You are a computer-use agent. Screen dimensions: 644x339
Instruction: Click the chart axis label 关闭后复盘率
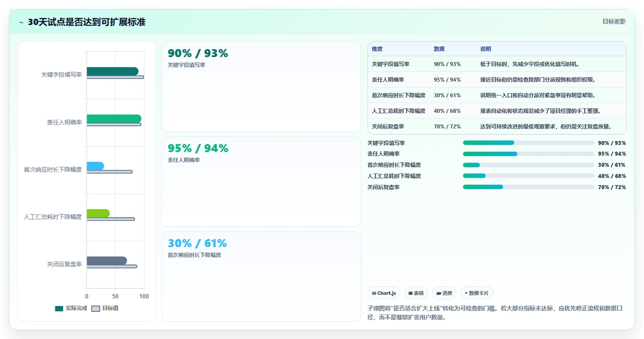coord(64,264)
